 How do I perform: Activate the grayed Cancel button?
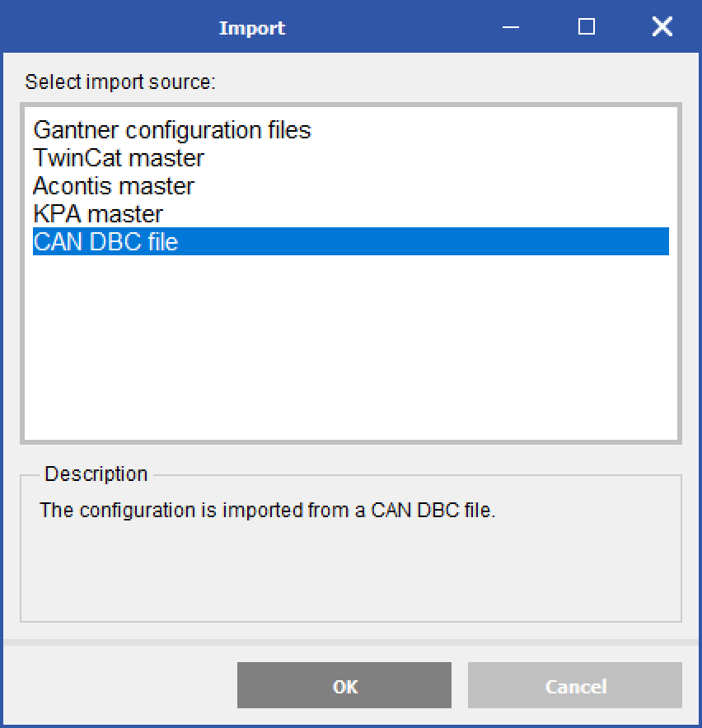574,685
